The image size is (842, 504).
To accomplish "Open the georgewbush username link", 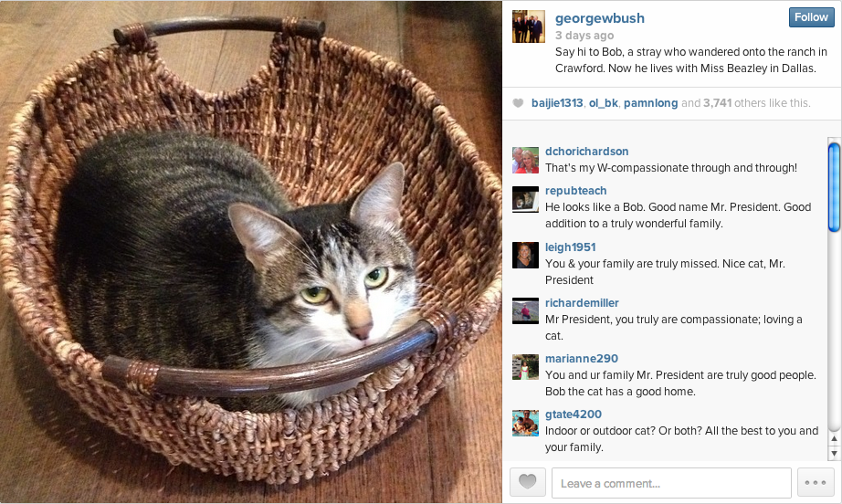I will coord(600,18).
